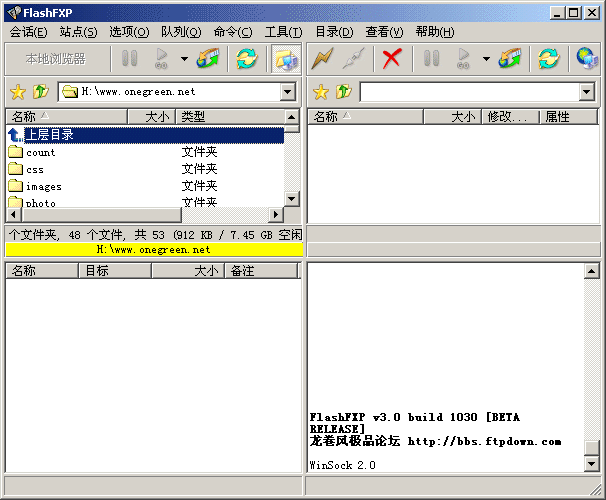The height and width of the screenshot is (500, 606).
Task: Click local list scroll right arrow
Action: [x=276, y=214]
